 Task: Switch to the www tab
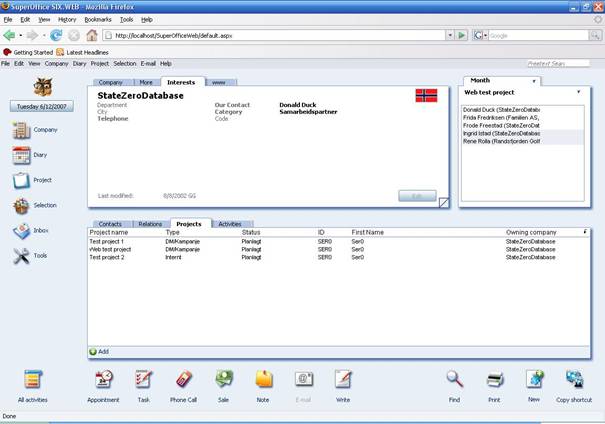219,82
